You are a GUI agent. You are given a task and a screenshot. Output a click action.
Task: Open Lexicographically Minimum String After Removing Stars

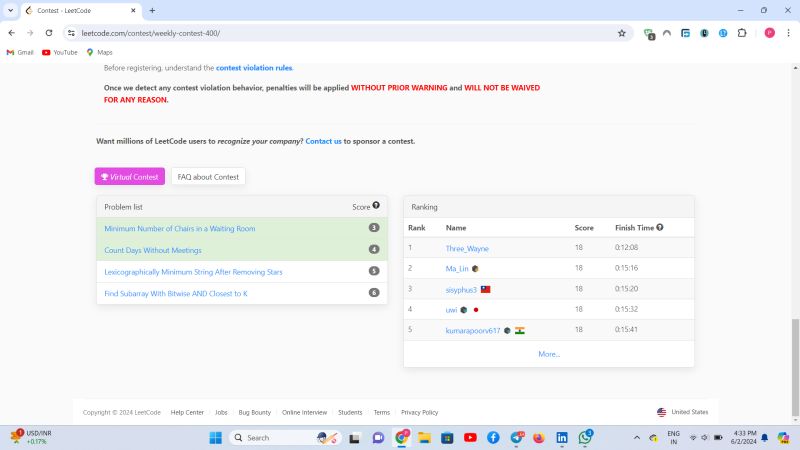pyautogui.click(x=193, y=272)
